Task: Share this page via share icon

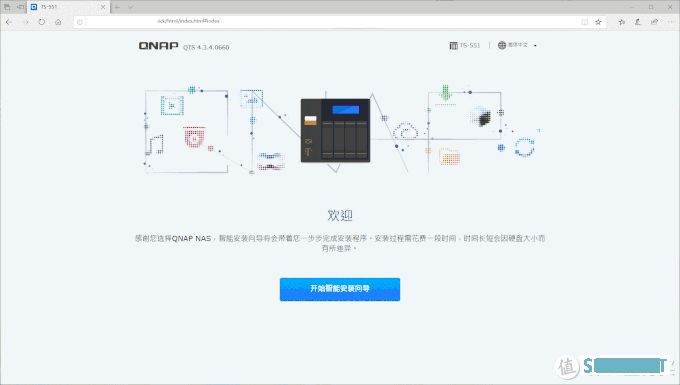Action: tap(654, 22)
